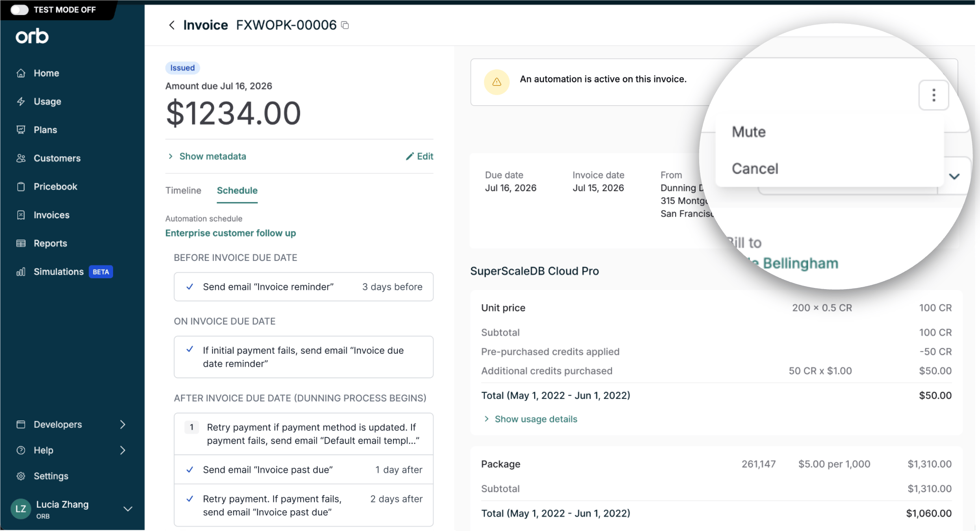Expand the Help submenu chevron
980x531 pixels.
click(122, 450)
